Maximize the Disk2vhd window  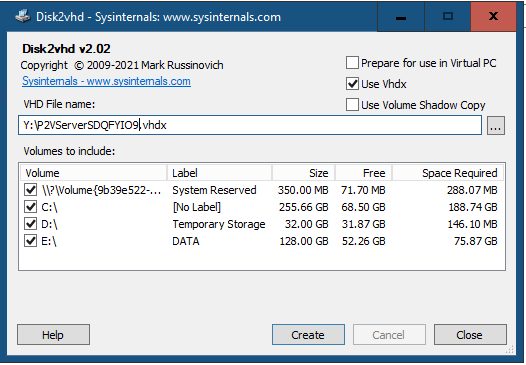(x=448, y=16)
